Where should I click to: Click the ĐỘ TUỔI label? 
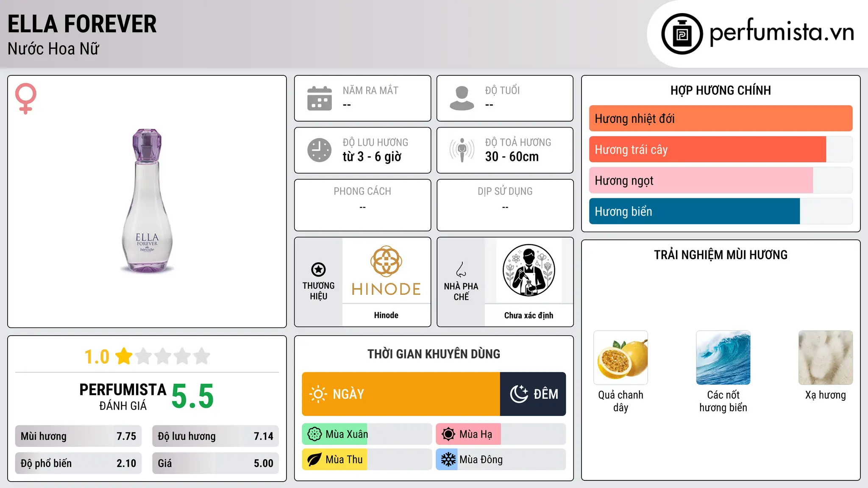tap(502, 90)
